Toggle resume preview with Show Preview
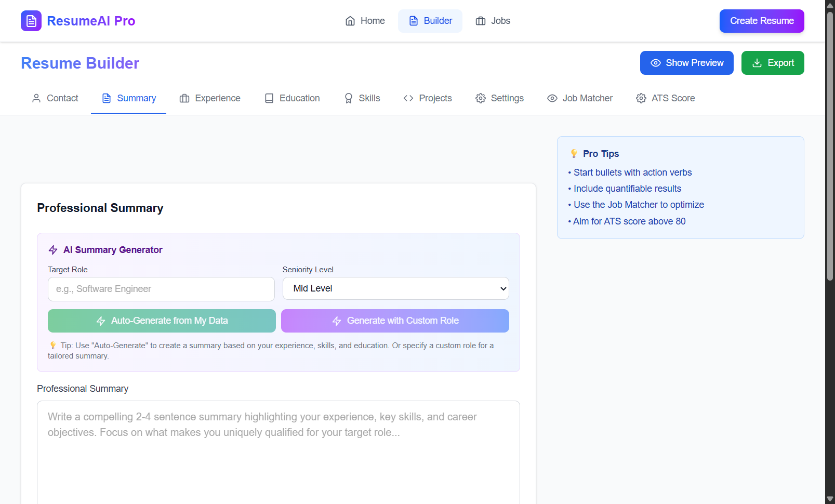The height and width of the screenshot is (504, 835). tap(686, 63)
